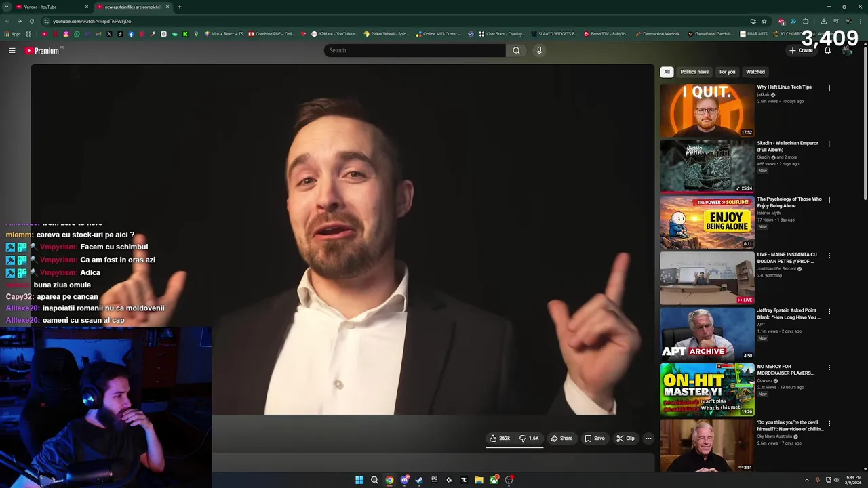Open options for Jeffrey Epstein Asked Point Blank
The width and height of the screenshot is (868, 488).
[x=829, y=312]
